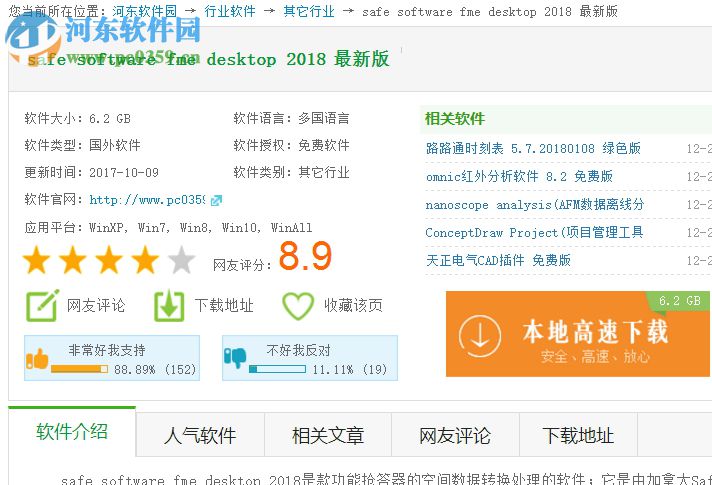Vote 非常好我支持 support button
This screenshot has height=485, width=712.
coord(112,358)
